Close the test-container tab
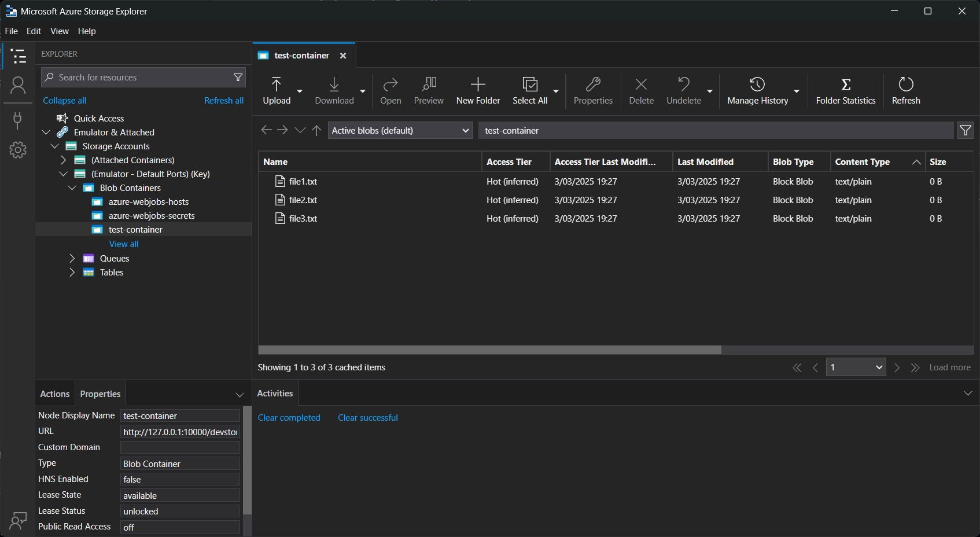Image resolution: width=980 pixels, height=537 pixels. point(343,56)
